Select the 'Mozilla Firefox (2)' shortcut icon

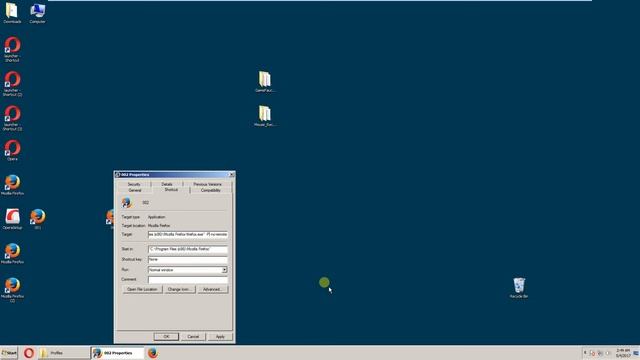coord(12,290)
